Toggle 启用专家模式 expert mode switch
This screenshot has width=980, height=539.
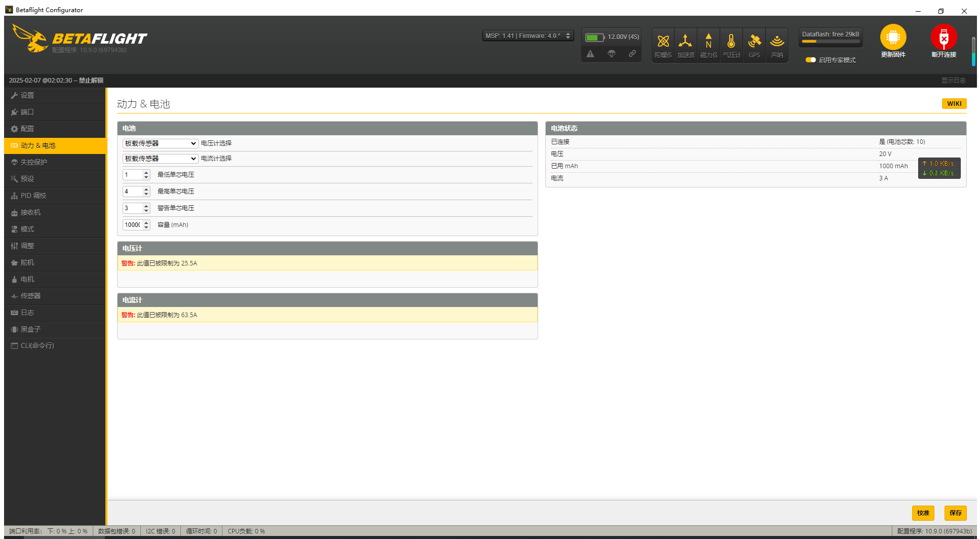[810, 60]
